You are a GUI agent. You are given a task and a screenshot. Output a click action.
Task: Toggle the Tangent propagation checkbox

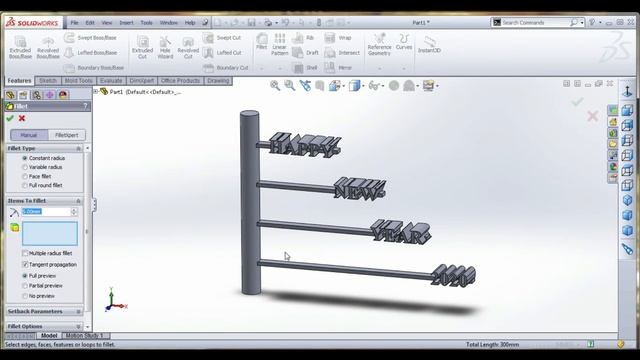[25, 264]
